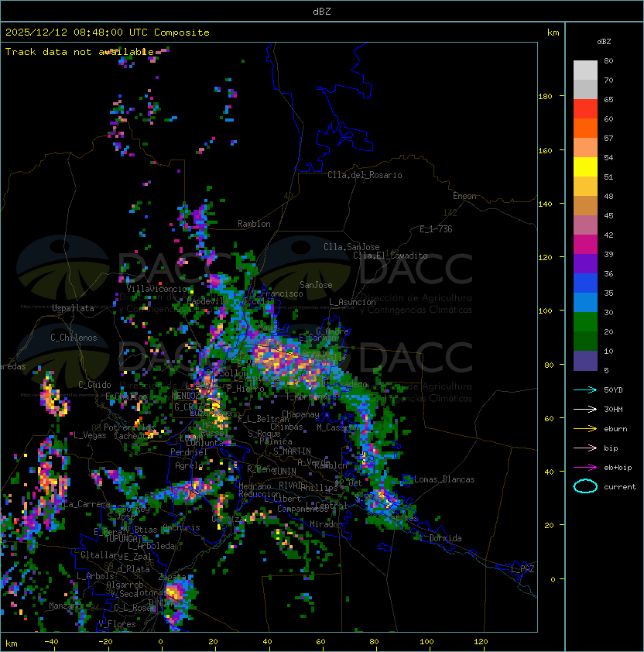Pick the light gray top dBZ swatch
Viewport: 644px width, 652px height.
(x=585, y=70)
